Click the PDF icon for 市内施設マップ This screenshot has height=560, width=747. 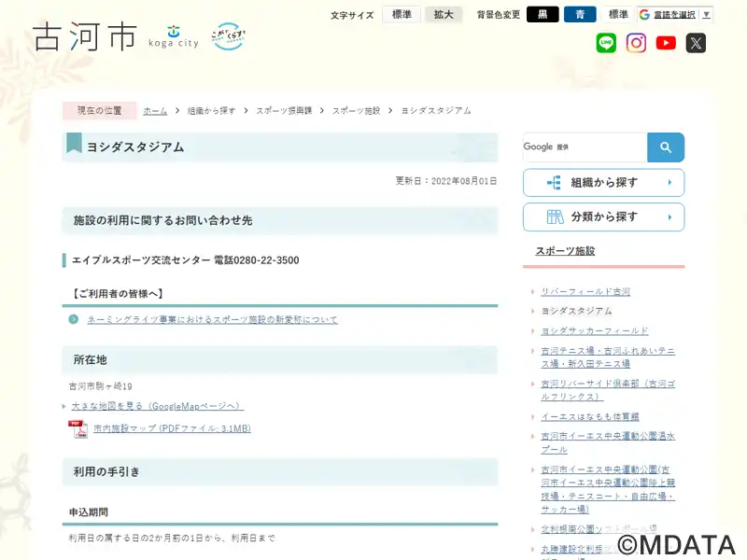tap(78, 429)
